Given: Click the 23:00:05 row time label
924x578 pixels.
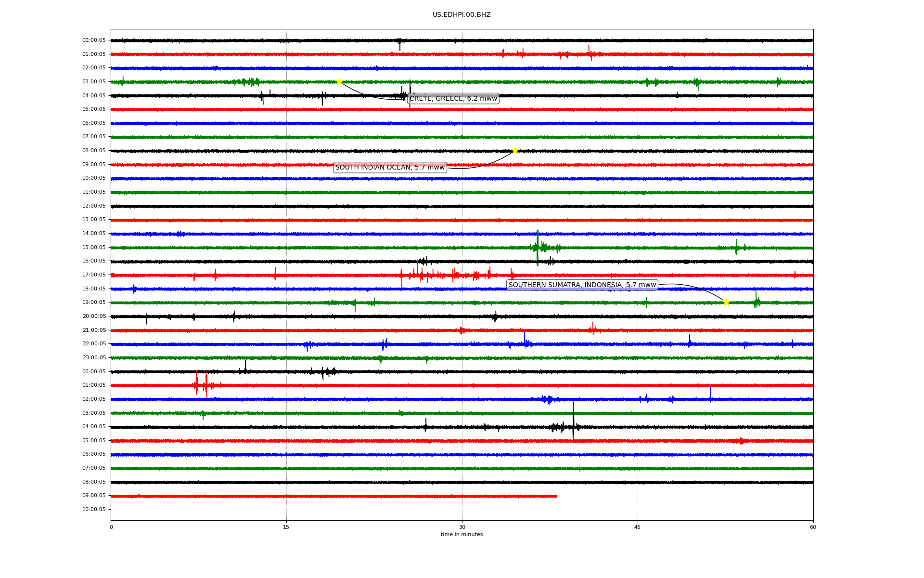Looking at the screenshot, I should coord(94,358).
